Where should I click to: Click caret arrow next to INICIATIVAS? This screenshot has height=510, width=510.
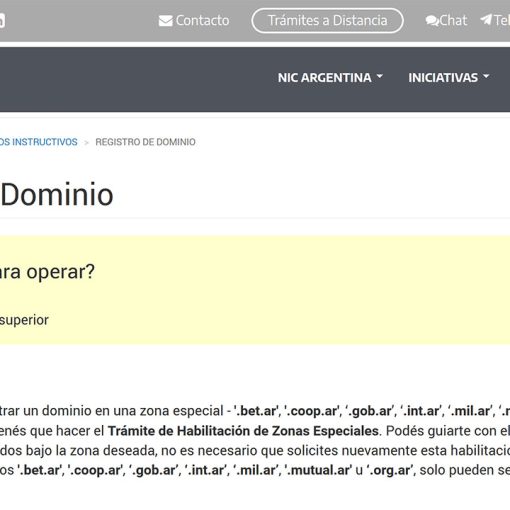486,76
